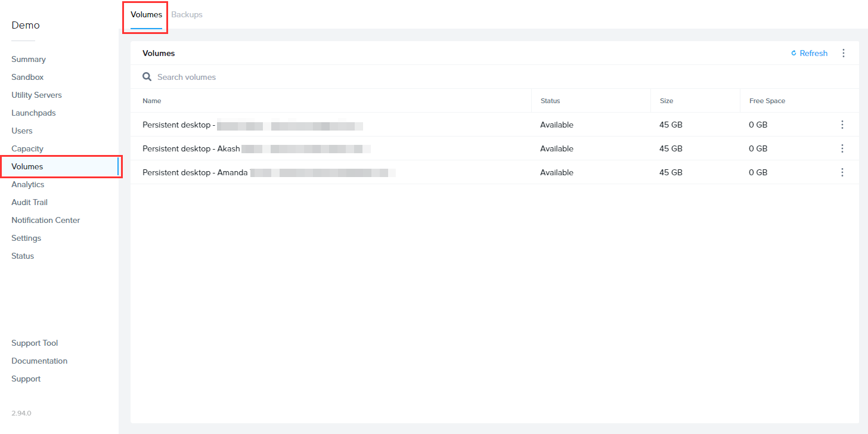Select the Volumes tab at the top
Image resolution: width=868 pixels, height=434 pixels.
[146, 14]
